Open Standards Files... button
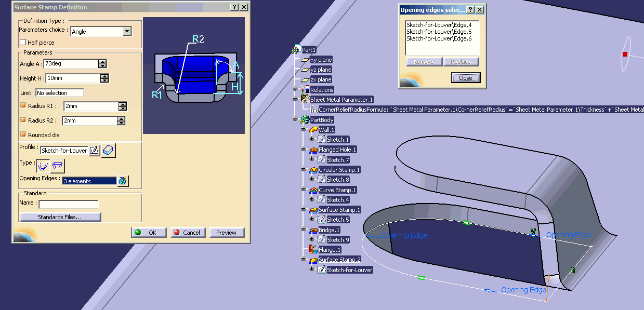 [60, 217]
